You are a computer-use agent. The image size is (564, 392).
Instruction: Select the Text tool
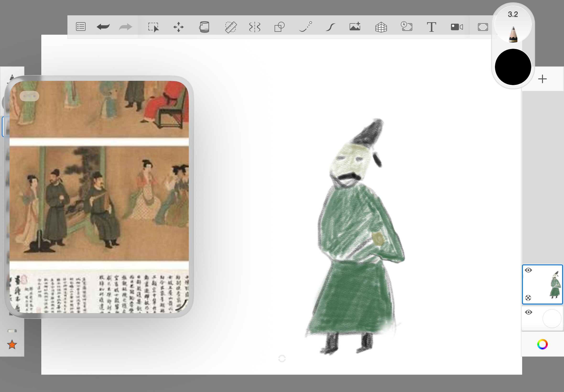coord(431,27)
